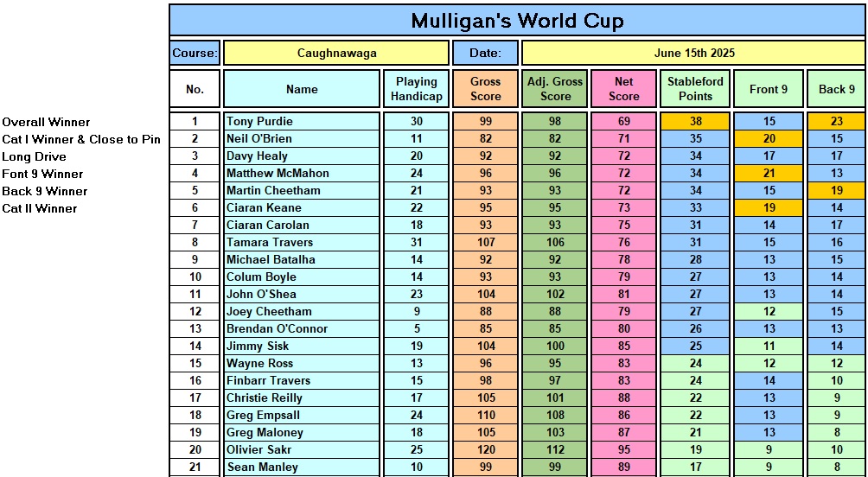Click the Gross Score column header
The height and width of the screenshot is (477, 868).
485,89
